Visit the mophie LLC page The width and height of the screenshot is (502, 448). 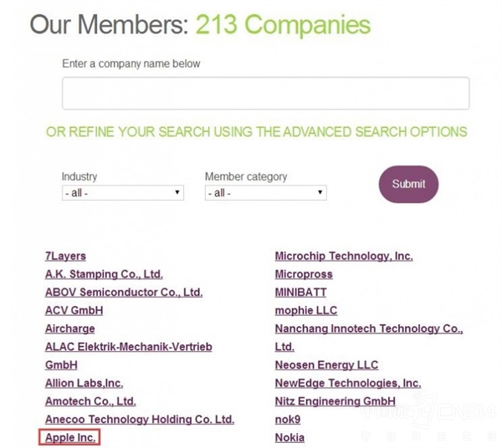[305, 310]
